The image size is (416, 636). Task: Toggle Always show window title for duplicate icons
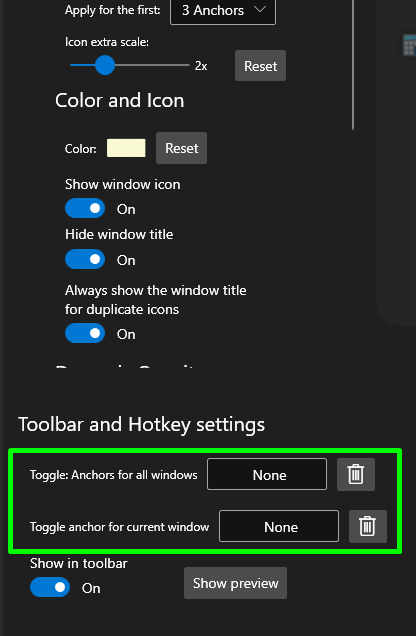coord(85,333)
